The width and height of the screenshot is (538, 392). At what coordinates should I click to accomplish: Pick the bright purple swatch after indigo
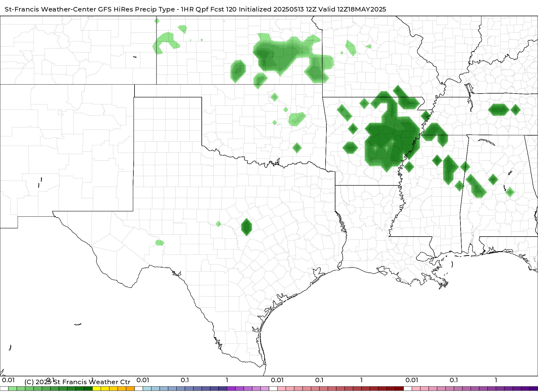pos(231,389)
